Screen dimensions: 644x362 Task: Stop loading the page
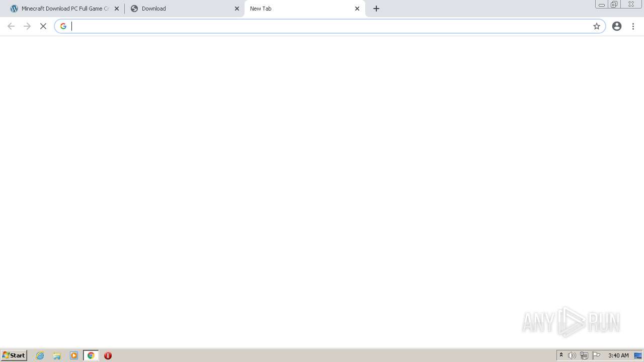click(43, 26)
